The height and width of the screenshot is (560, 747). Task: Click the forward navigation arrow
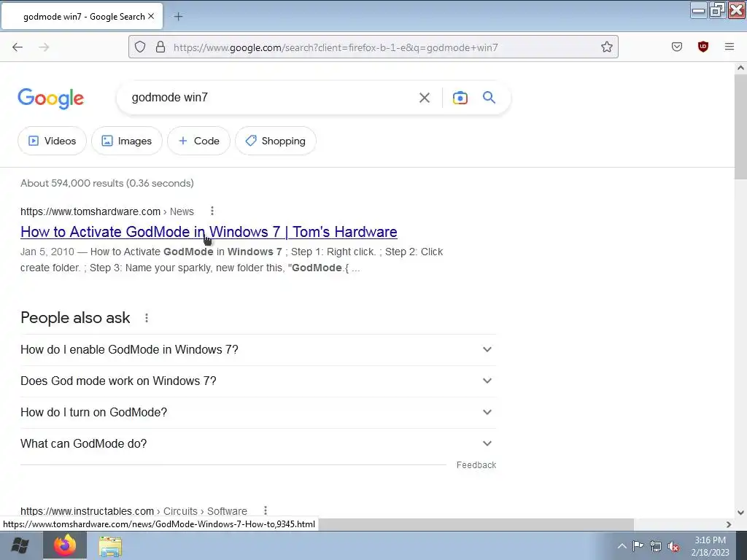coord(44,47)
